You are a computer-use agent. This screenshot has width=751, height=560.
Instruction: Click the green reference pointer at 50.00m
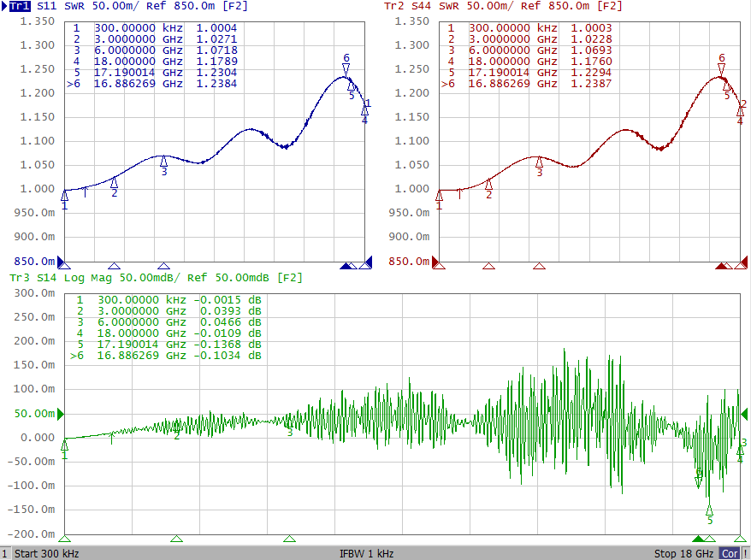point(59,414)
